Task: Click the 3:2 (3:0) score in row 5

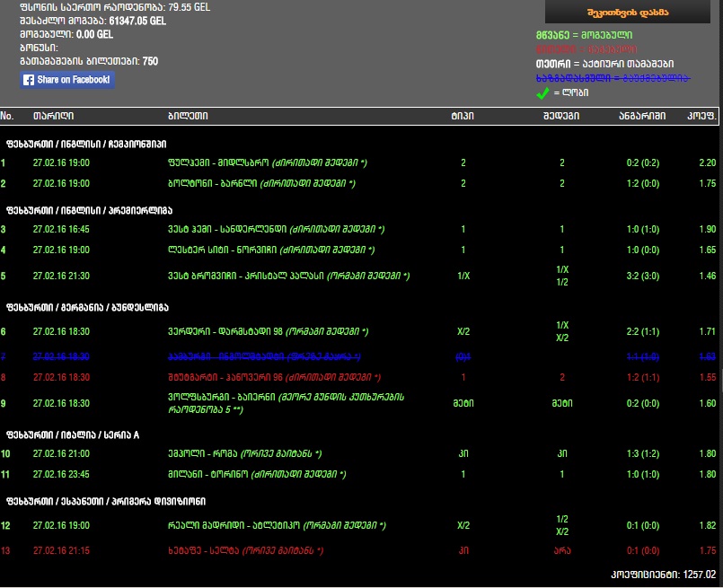Action: (642, 276)
